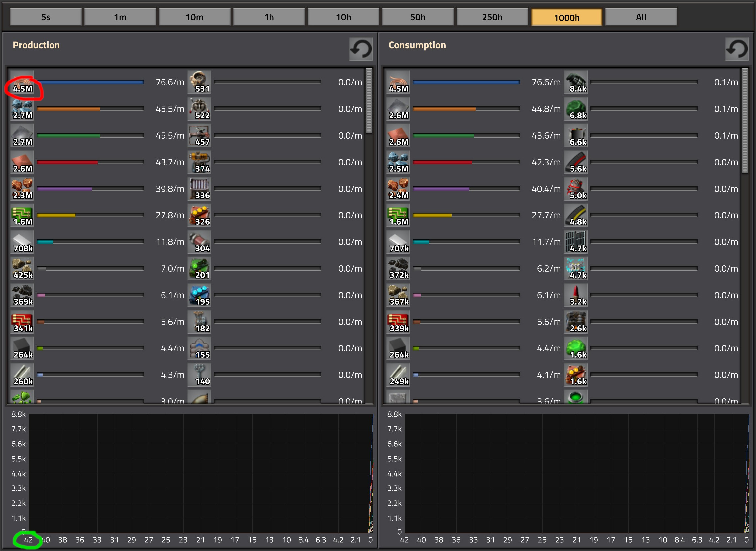Click the Consumption graph area
Image resolution: width=756 pixels, height=551 pixels.
577,473
